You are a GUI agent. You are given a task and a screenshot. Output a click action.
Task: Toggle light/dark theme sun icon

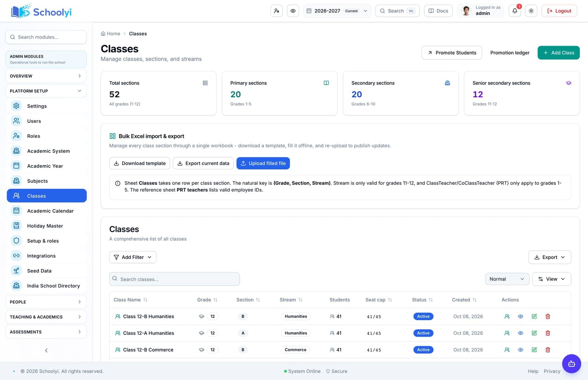pyautogui.click(x=531, y=11)
